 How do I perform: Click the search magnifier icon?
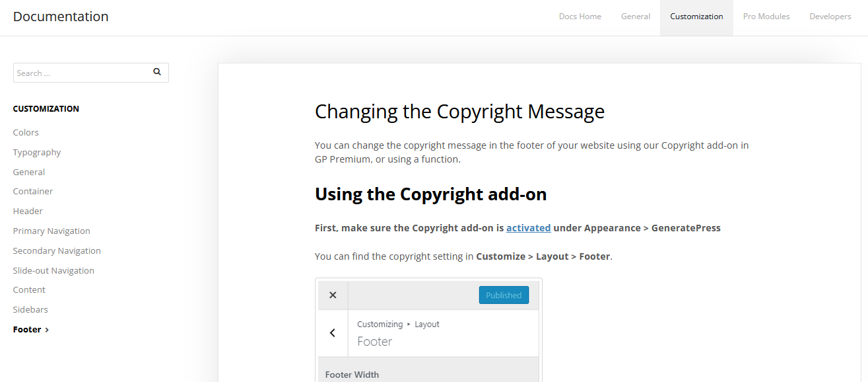click(157, 72)
